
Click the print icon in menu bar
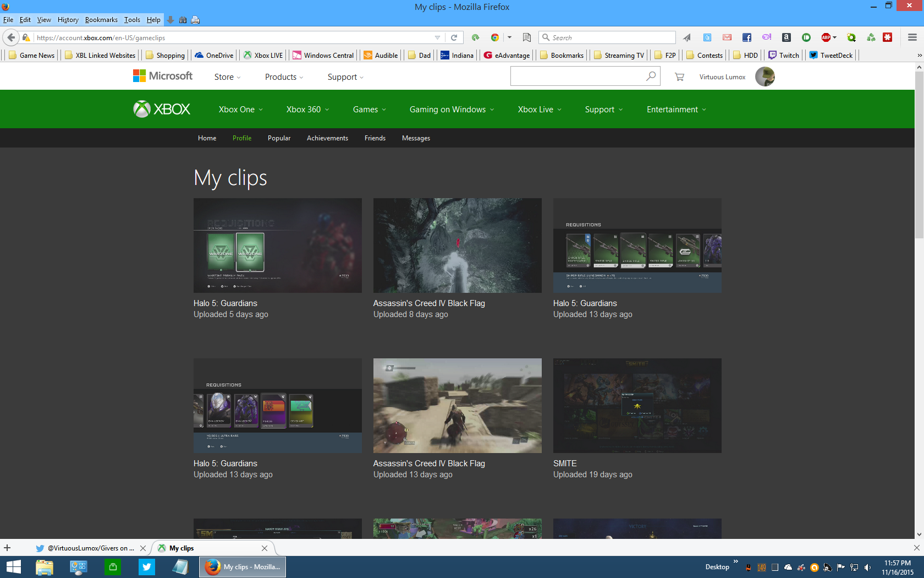click(195, 20)
